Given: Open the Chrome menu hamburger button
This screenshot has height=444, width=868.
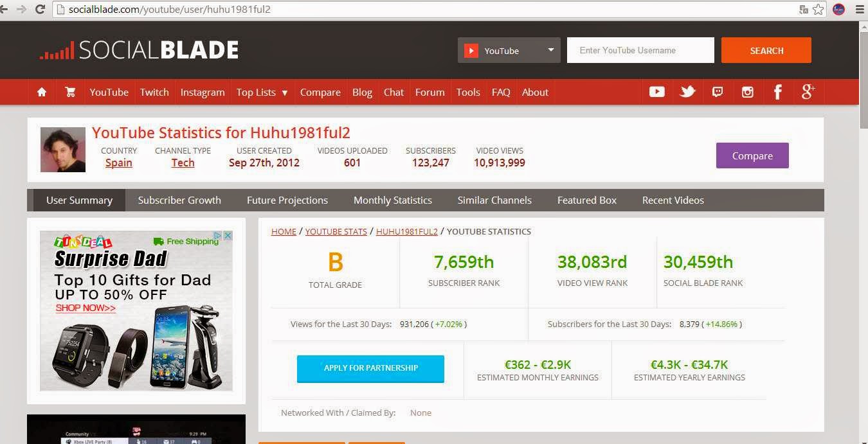Looking at the screenshot, I should 860,9.
